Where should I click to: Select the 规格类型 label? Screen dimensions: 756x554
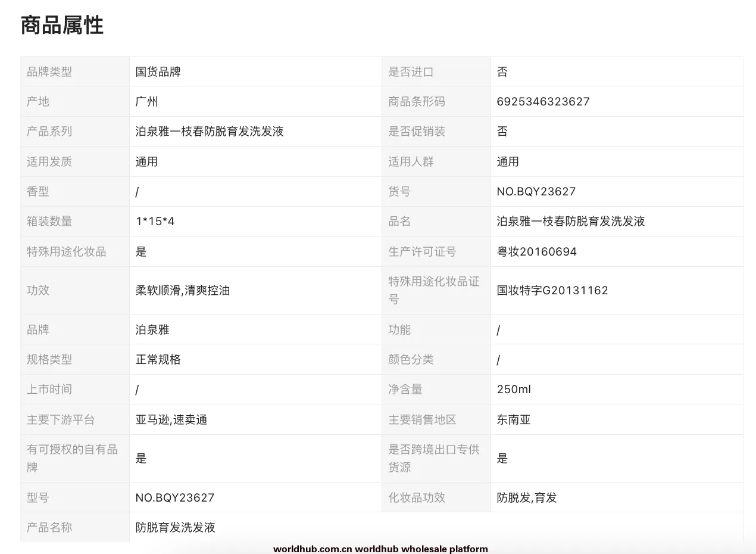tap(49, 359)
